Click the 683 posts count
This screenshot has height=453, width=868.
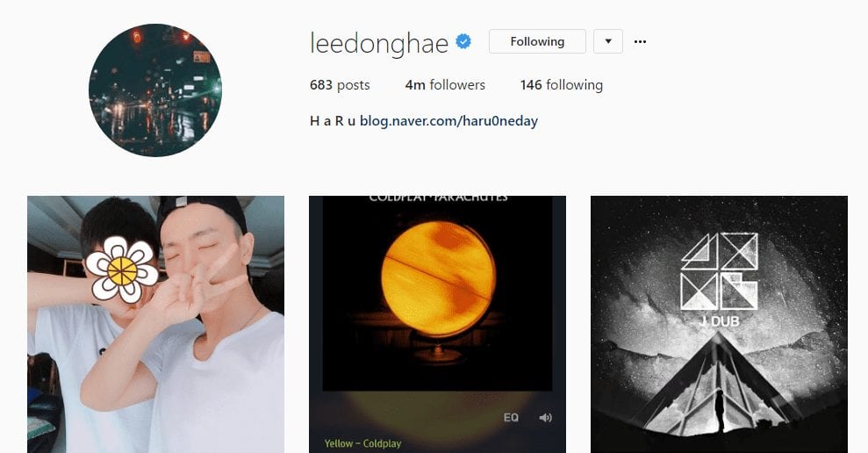(340, 85)
